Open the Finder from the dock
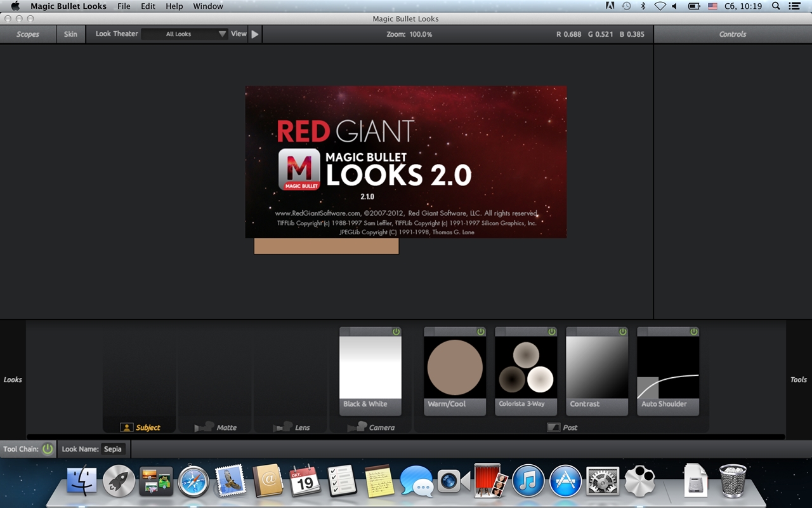 coord(82,481)
